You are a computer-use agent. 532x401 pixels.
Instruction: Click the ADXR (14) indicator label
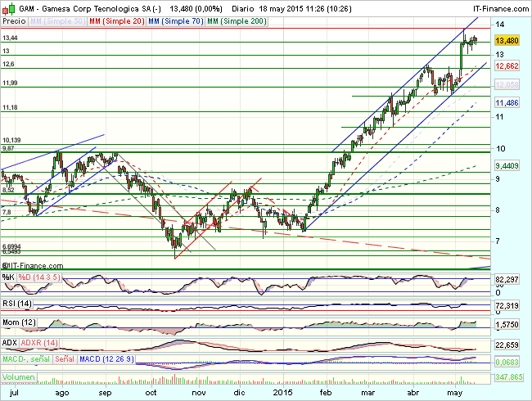point(39,343)
